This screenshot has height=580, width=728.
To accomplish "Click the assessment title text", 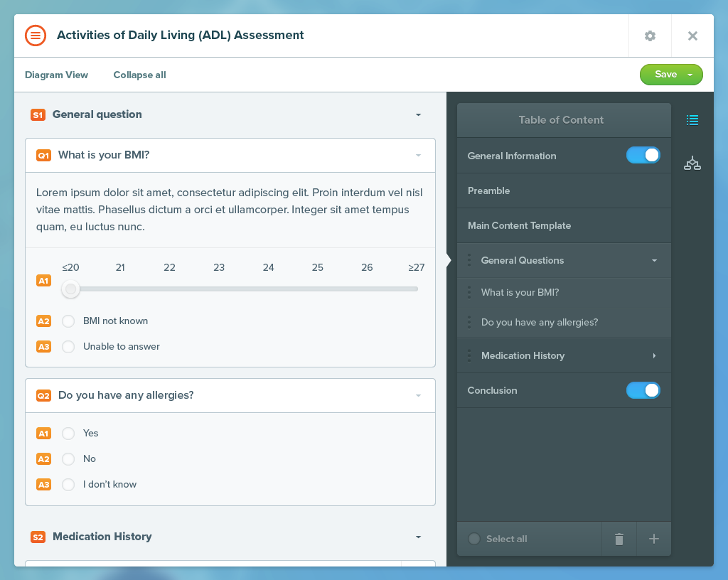I will [180, 36].
